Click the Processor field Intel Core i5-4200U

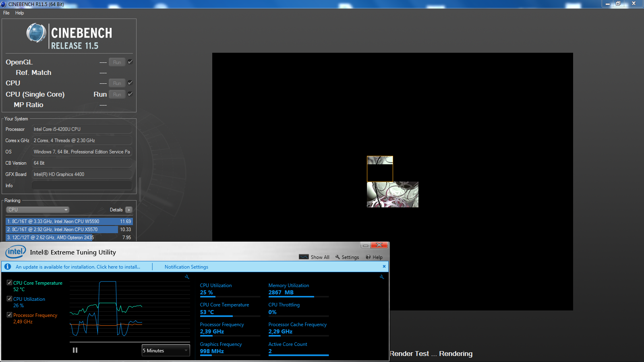pyautogui.click(x=82, y=129)
